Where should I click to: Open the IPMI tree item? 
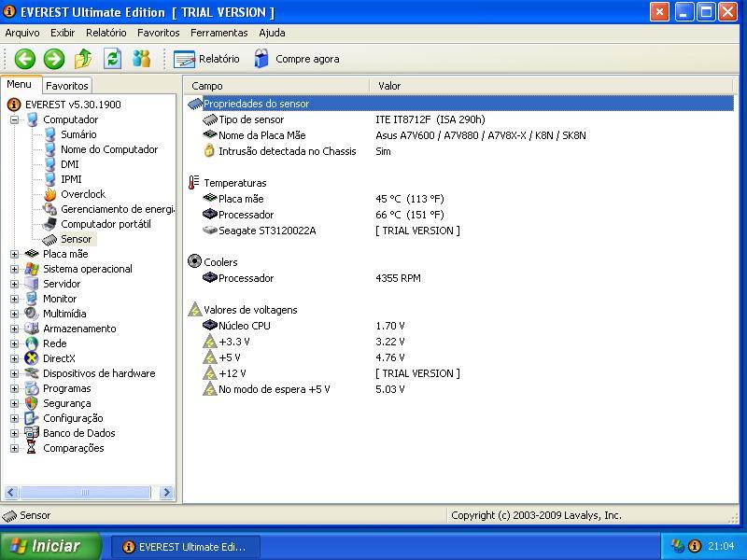71,179
